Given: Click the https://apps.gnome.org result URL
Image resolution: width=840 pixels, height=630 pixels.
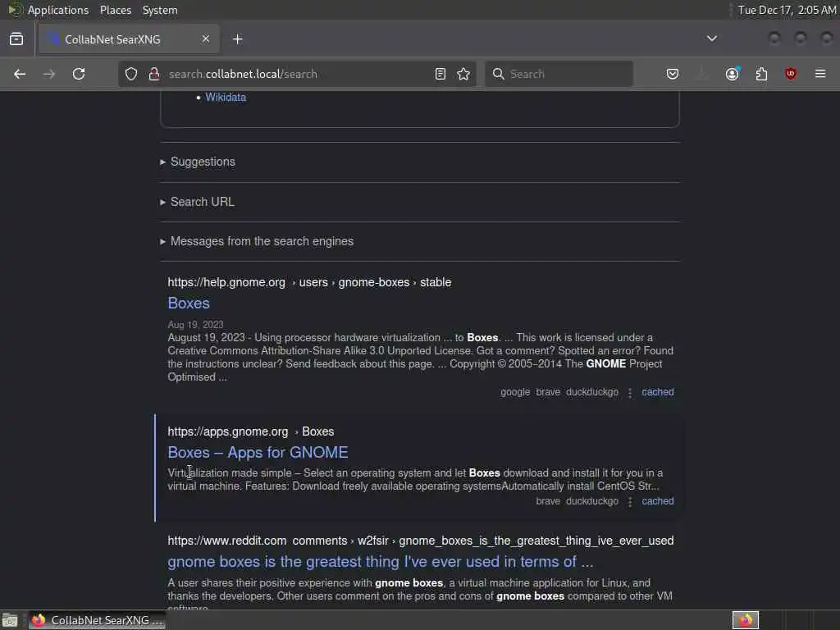Looking at the screenshot, I should (x=228, y=431).
